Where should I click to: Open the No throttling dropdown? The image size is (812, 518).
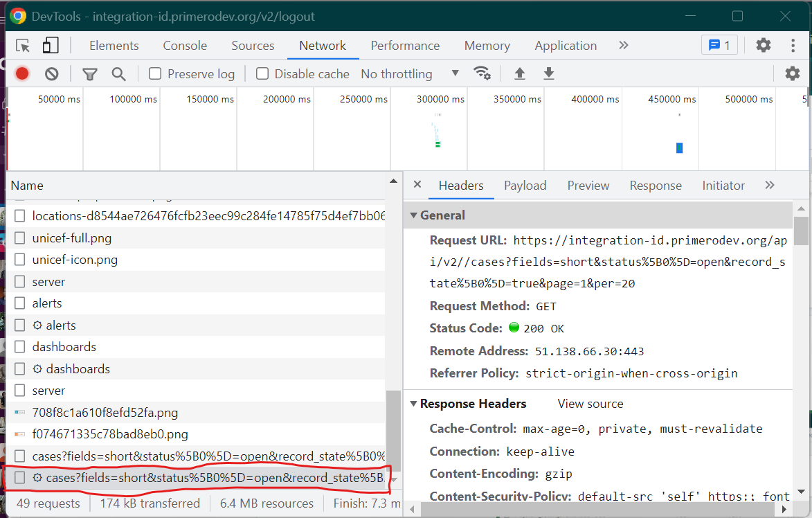pos(410,73)
